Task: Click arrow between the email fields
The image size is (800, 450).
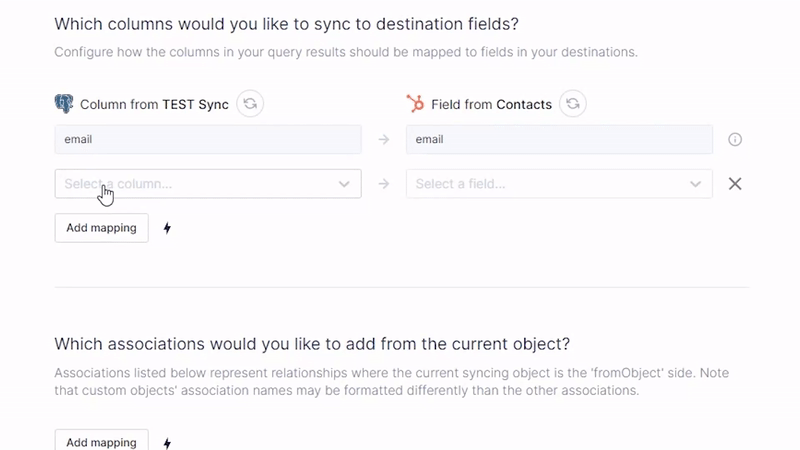Action: click(384, 140)
